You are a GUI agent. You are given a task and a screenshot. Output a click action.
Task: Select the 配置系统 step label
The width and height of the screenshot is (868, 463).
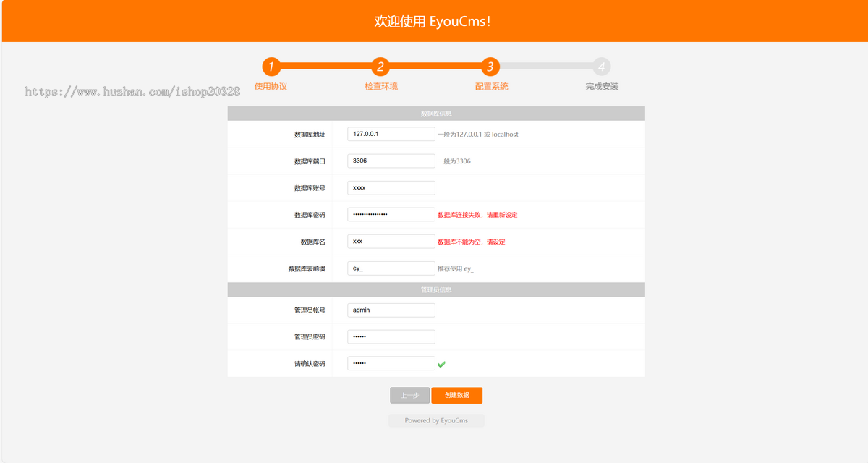tap(491, 86)
